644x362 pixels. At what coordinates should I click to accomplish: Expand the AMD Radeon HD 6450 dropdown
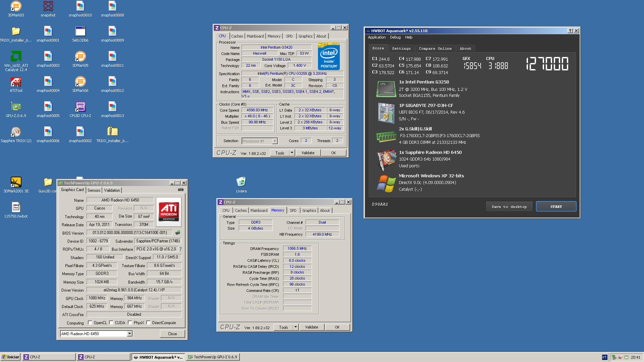pos(129,334)
